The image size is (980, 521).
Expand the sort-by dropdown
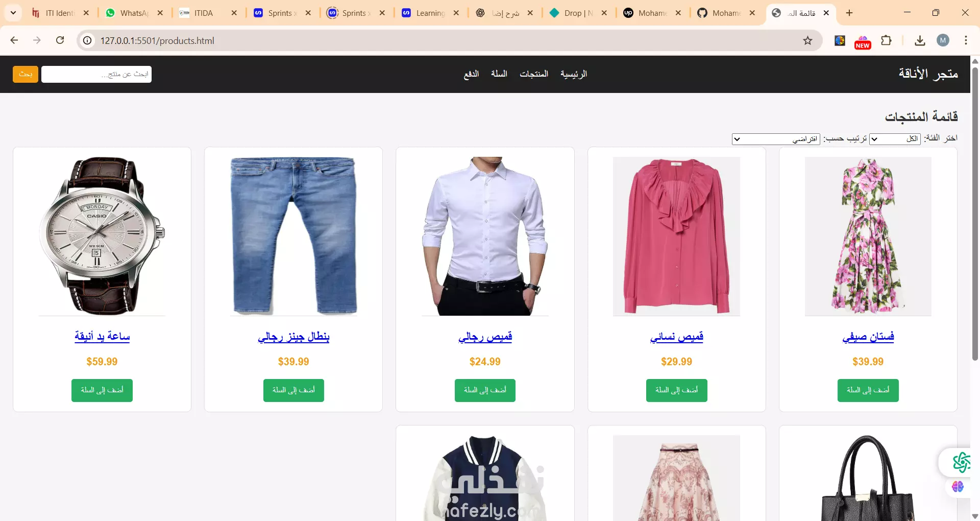[x=776, y=139]
